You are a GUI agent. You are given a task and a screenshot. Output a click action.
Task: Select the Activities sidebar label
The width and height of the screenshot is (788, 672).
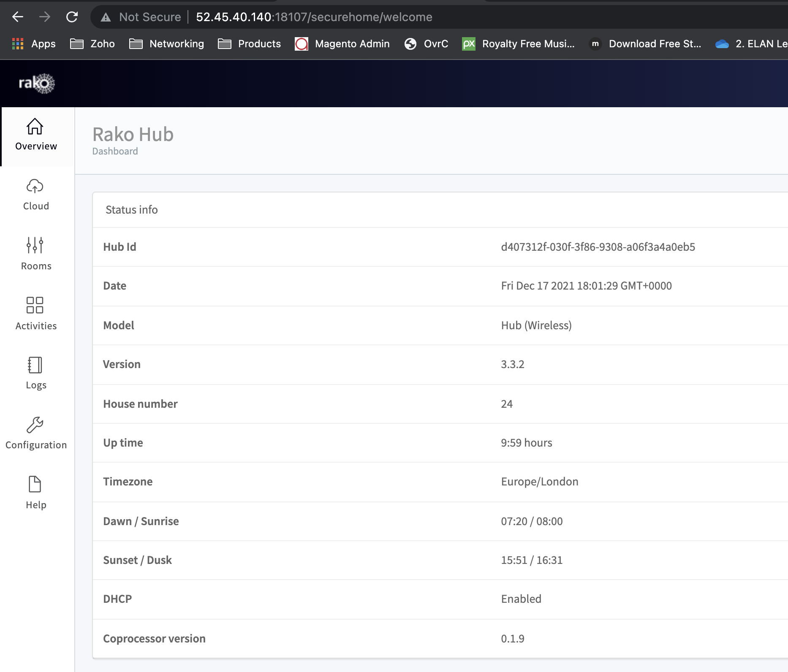point(36,326)
